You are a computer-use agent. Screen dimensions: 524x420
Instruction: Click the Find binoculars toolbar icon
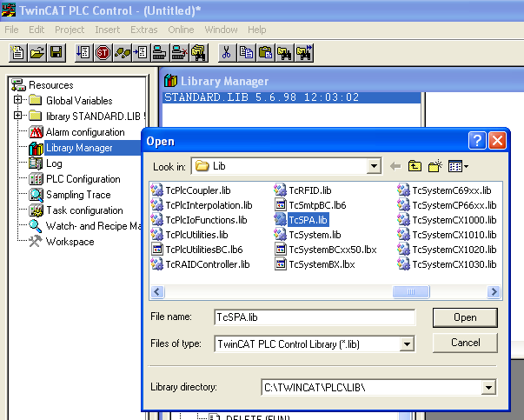[285, 53]
